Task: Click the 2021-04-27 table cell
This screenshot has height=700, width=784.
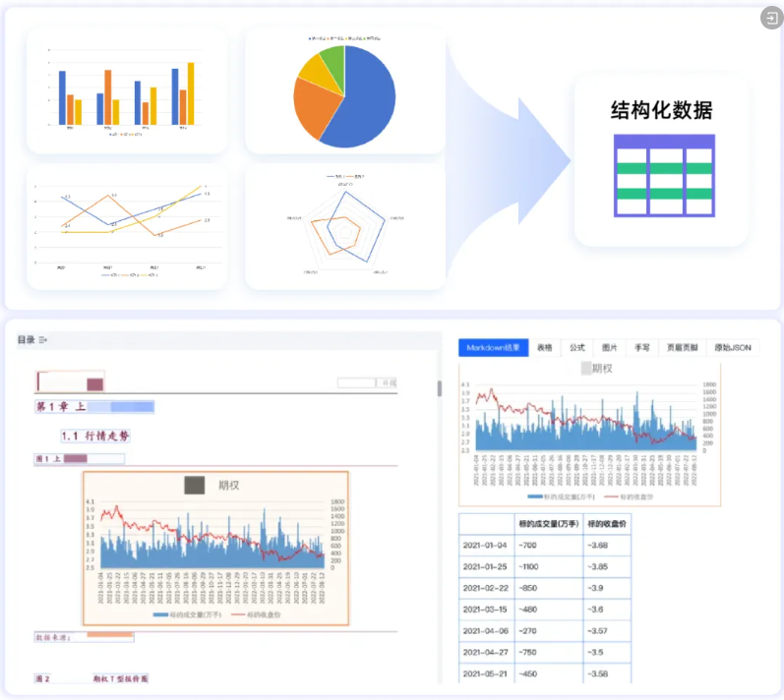Action: point(487,653)
